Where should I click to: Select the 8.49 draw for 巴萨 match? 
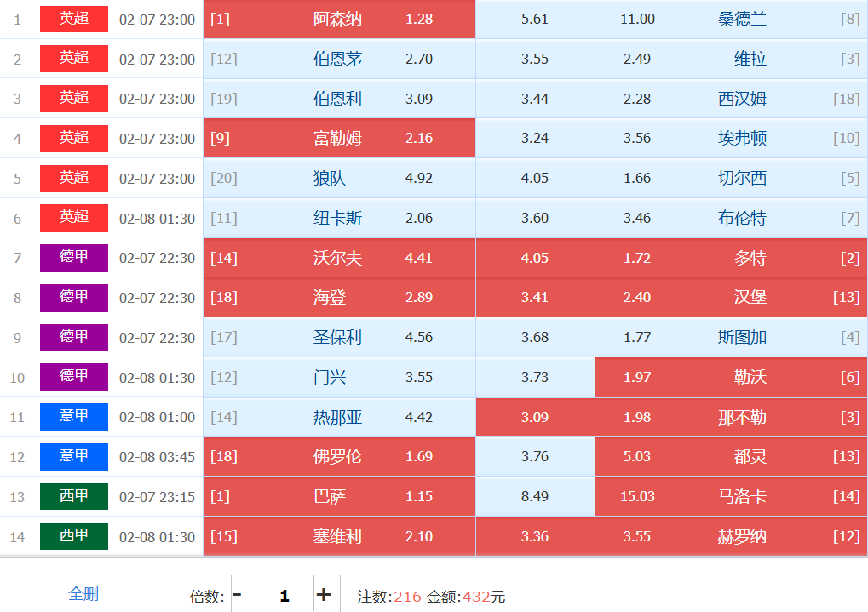tap(535, 496)
